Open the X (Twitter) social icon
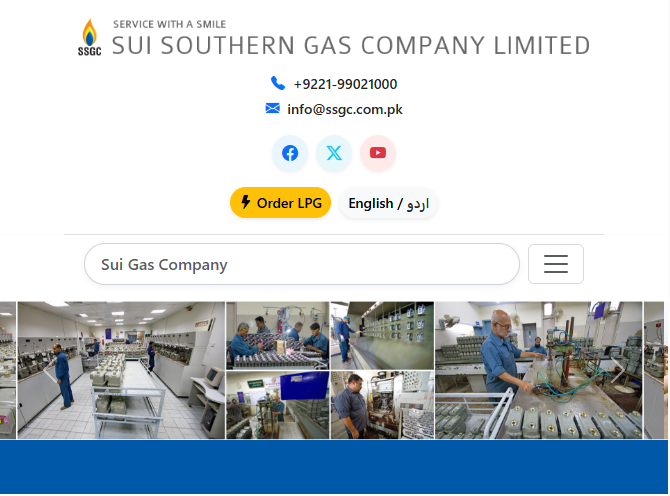Viewport: 670px width, 496px height. [334, 153]
